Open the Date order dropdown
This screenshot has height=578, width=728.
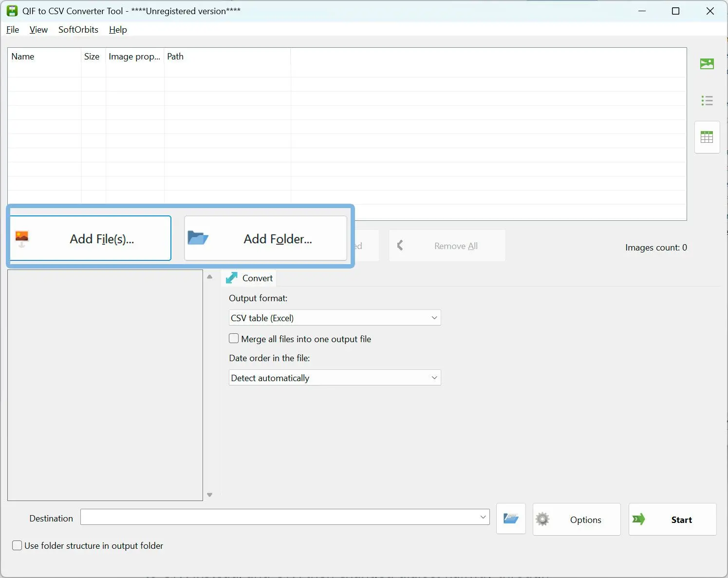(335, 378)
